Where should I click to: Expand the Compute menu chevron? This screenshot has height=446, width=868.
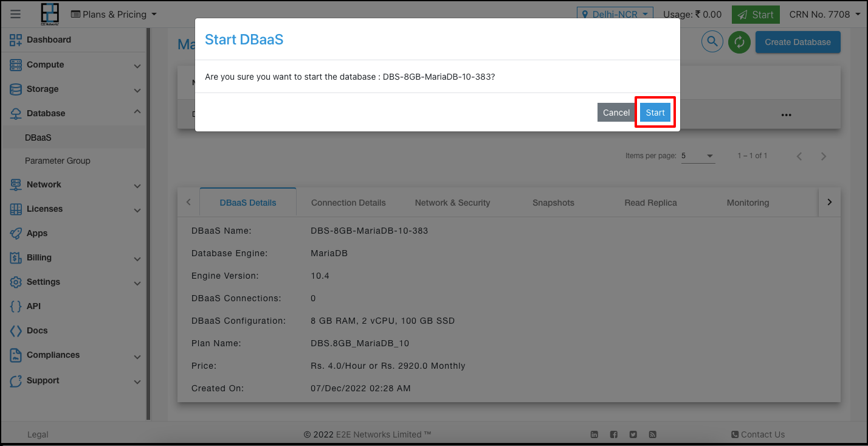tap(137, 66)
